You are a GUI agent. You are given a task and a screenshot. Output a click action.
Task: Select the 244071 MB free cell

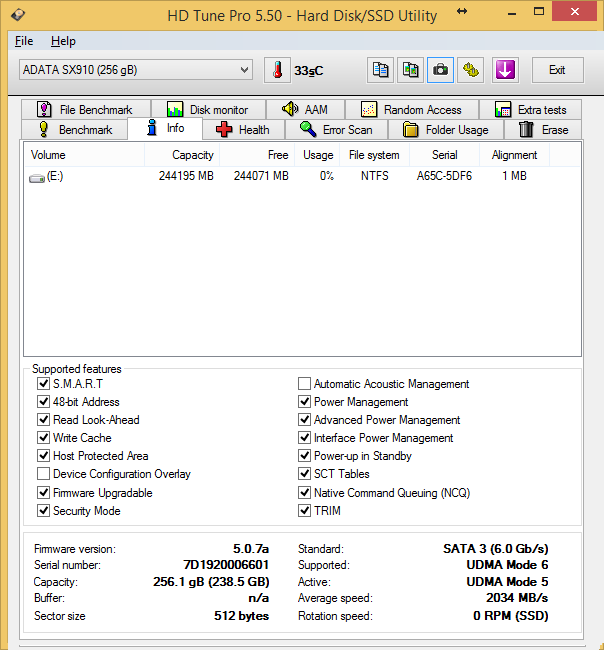tap(261, 176)
